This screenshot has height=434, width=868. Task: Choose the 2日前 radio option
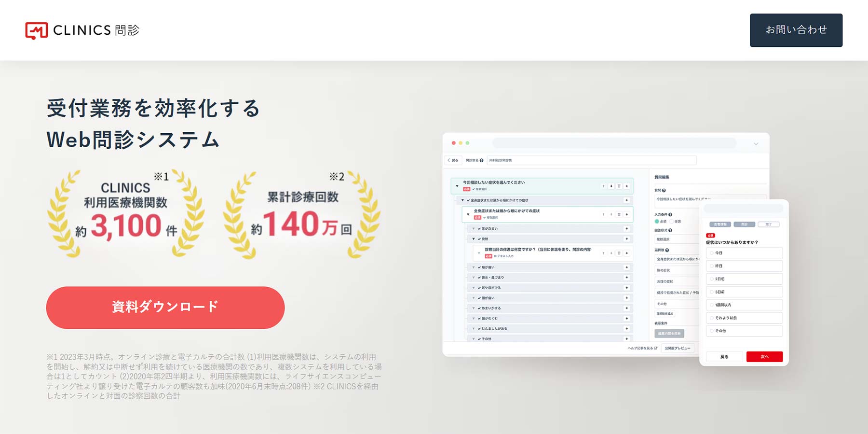pos(744,279)
